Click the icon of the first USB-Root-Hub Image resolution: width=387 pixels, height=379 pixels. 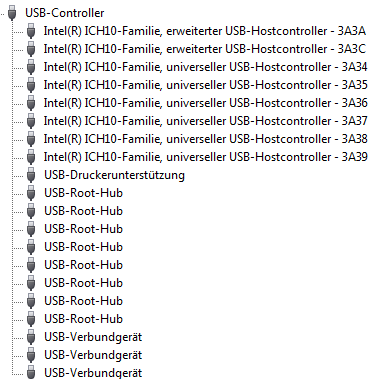point(31,193)
